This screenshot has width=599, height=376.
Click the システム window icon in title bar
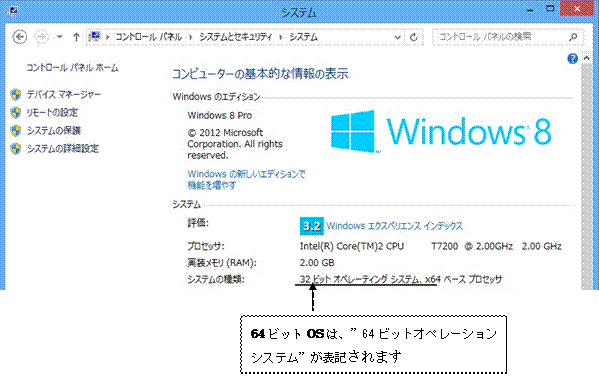click(x=13, y=10)
